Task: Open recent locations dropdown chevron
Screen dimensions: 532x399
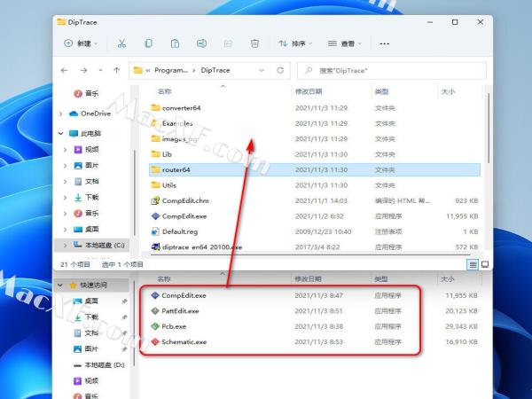Action: tap(100, 70)
